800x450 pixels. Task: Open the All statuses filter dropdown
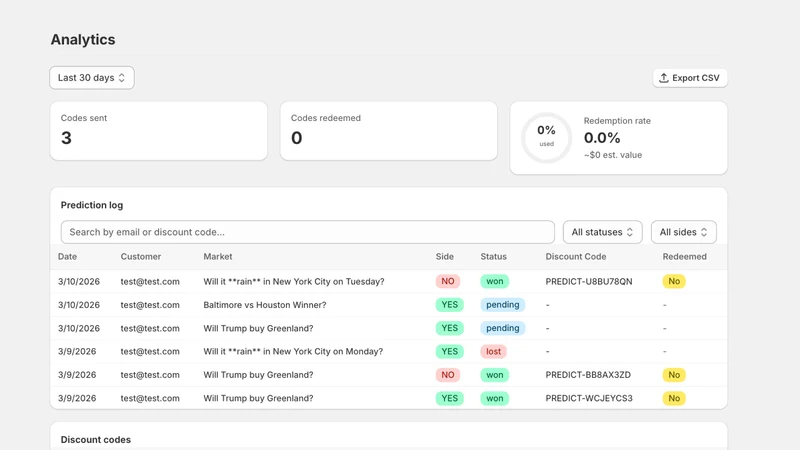click(603, 232)
